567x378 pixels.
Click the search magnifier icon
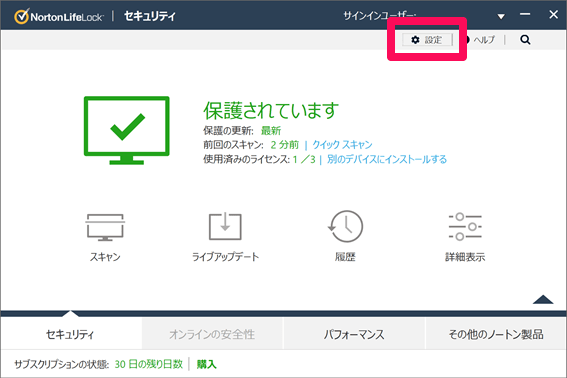coord(525,40)
